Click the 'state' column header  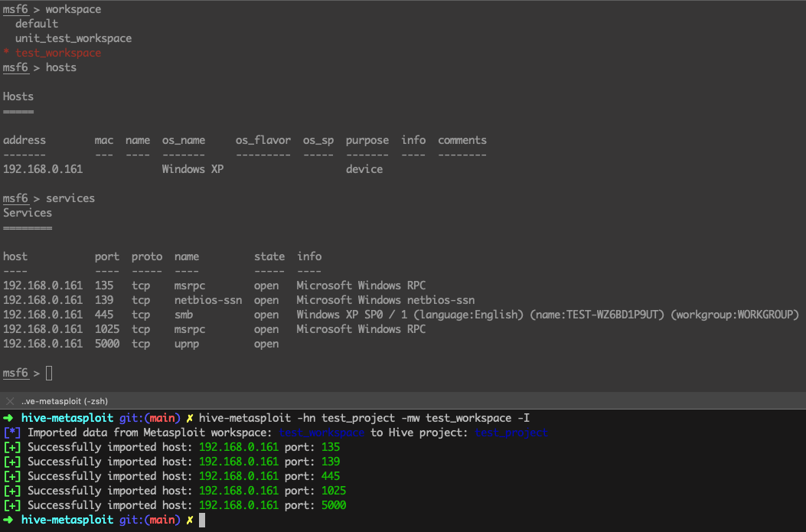tap(269, 256)
